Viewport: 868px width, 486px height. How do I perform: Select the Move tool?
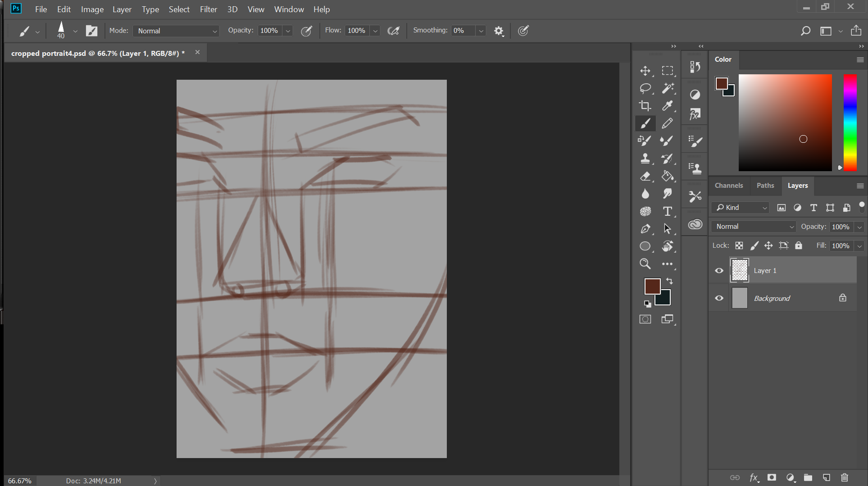[x=645, y=71]
